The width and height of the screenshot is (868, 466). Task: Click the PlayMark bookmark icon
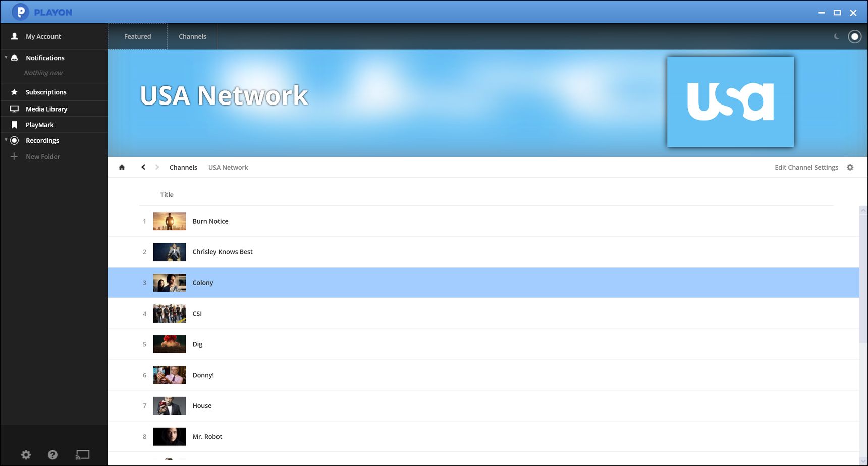(x=14, y=125)
